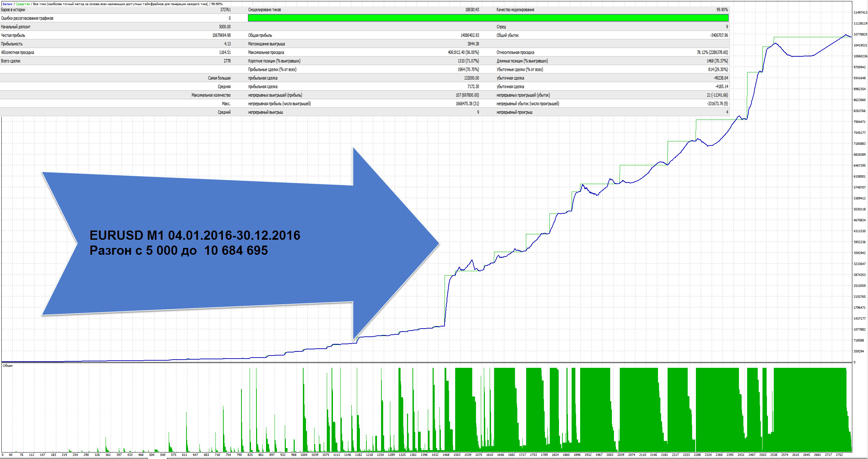This screenshot has width=868, height=459.
Task: Select expected payoff value '3844.38'
Action: (473, 44)
